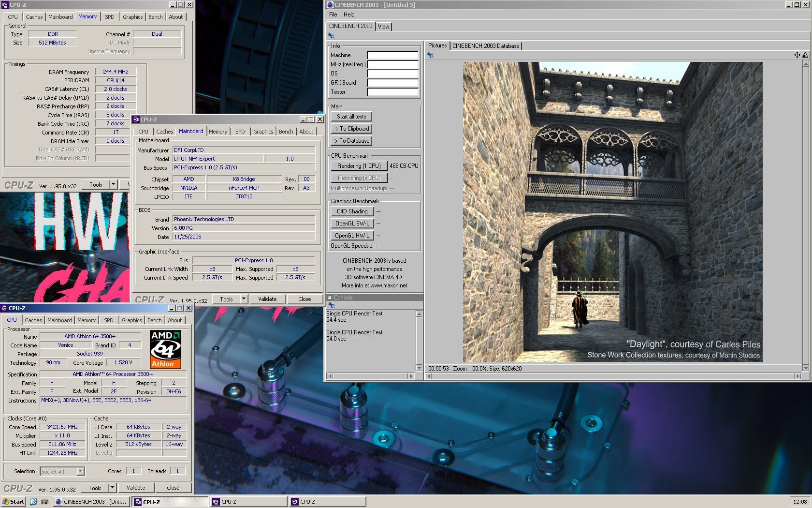
Task: Click into the Tester input field
Action: 392,92
